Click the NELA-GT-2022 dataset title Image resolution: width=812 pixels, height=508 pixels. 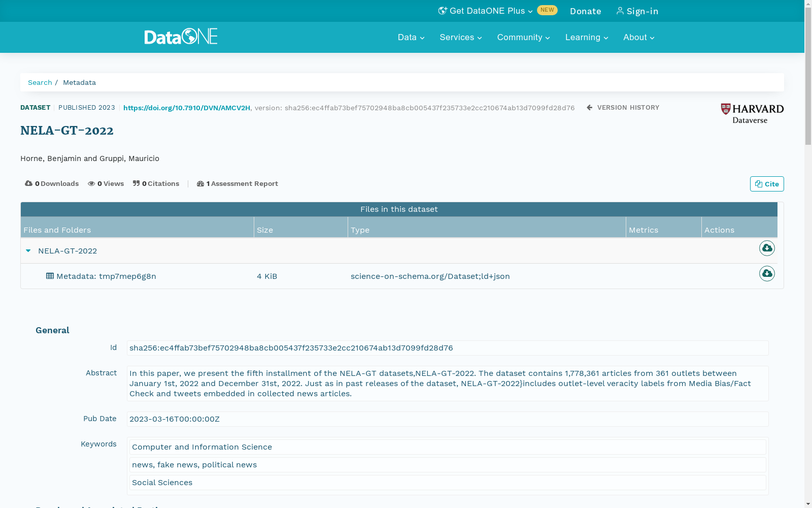[67, 131]
